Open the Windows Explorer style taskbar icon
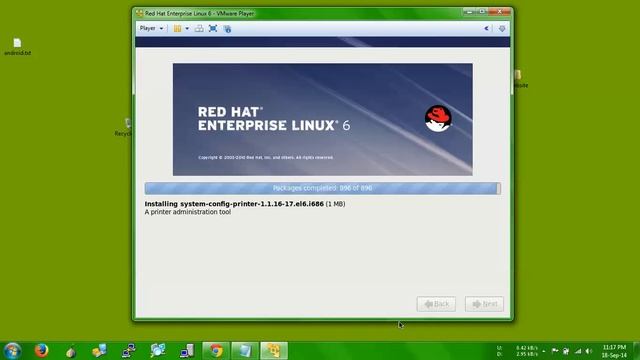The height and width of the screenshot is (360, 640). (x=100, y=351)
